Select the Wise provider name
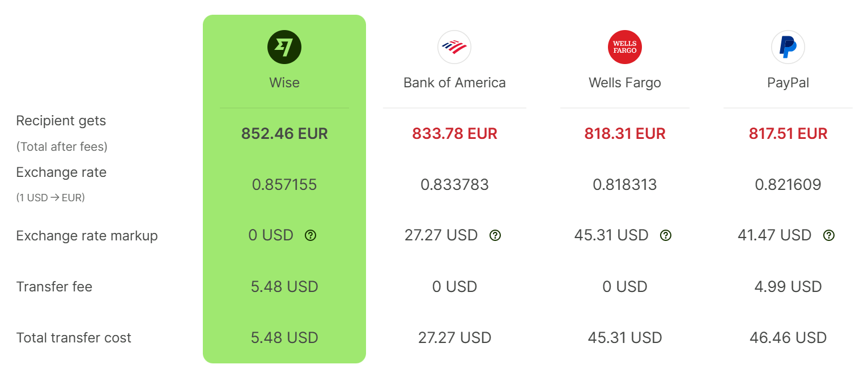 [284, 83]
